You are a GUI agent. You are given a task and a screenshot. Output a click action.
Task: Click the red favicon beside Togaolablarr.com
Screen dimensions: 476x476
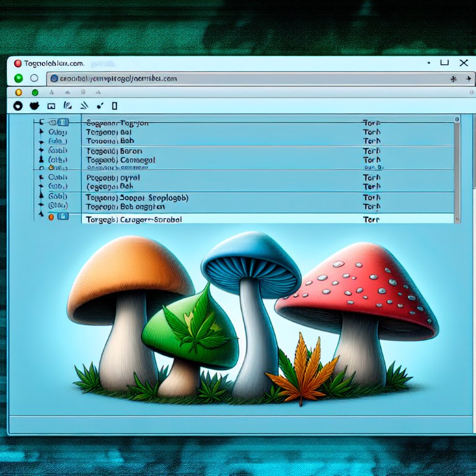click(x=17, y=63)
